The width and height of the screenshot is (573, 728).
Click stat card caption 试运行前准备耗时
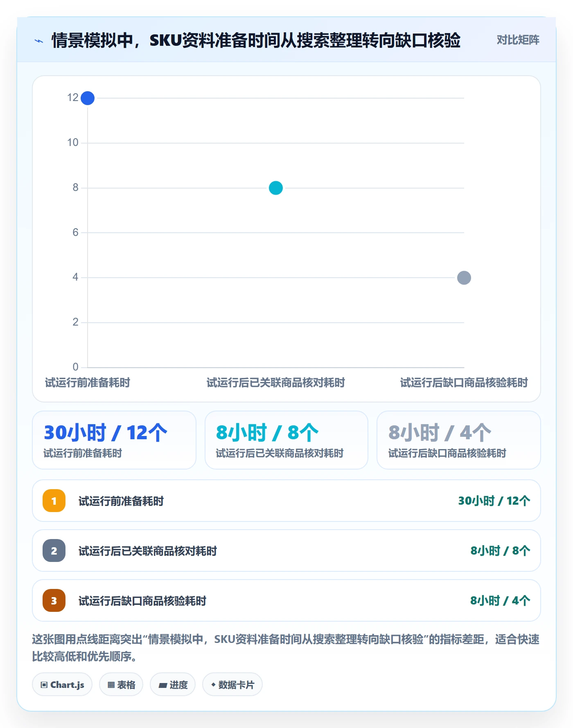tap(83, 453)
